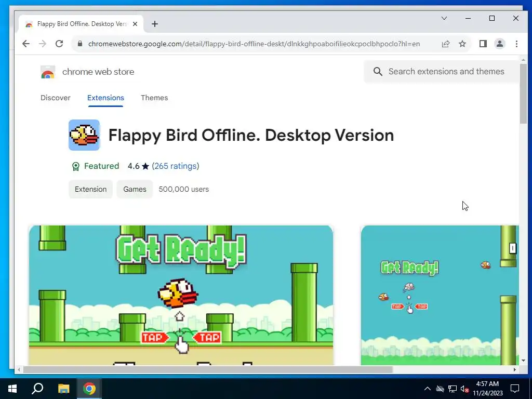Image resolution: width=532 pixels, height=399 pixels.
Task: Open the second game screenshot
Action: 440,295
